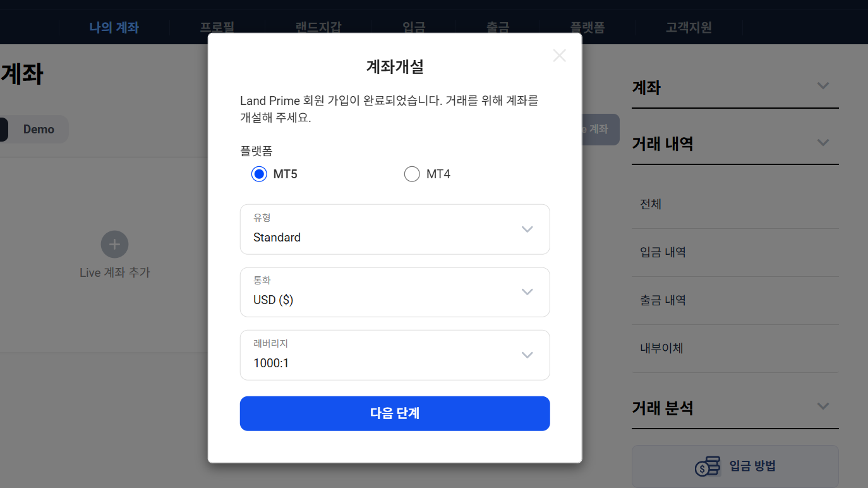The width and height of the screenshot is (868, 488).
Task: Click the chevron icon in the 유형 field
Action: click(x=527, y=229)
